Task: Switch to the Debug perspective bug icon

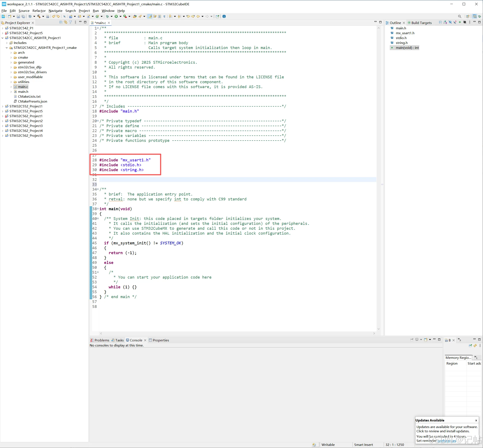Action: [x=480, y=17]
